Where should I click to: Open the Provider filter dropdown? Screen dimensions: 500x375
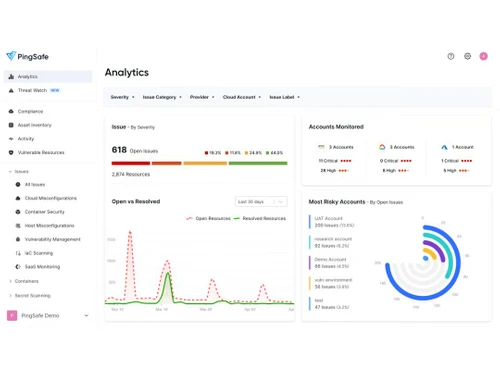tap(202, 97)
